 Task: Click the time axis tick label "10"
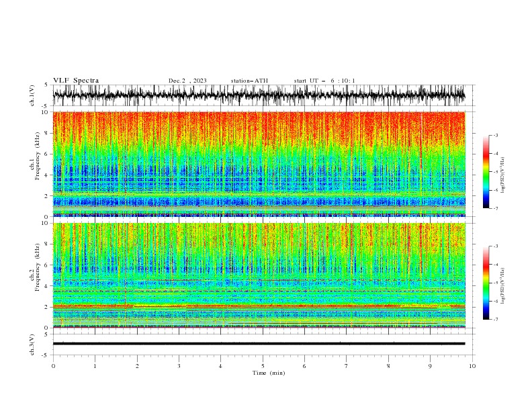tap(472, 366)
